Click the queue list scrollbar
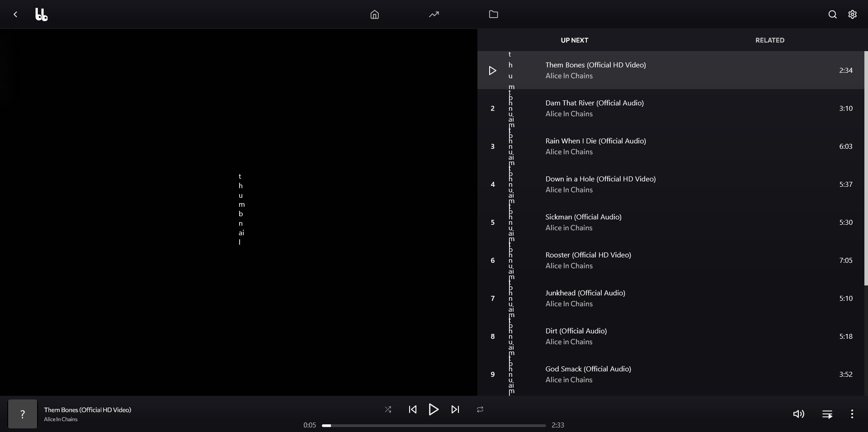This screenshot has width=868, height=432. coord(866,168)
